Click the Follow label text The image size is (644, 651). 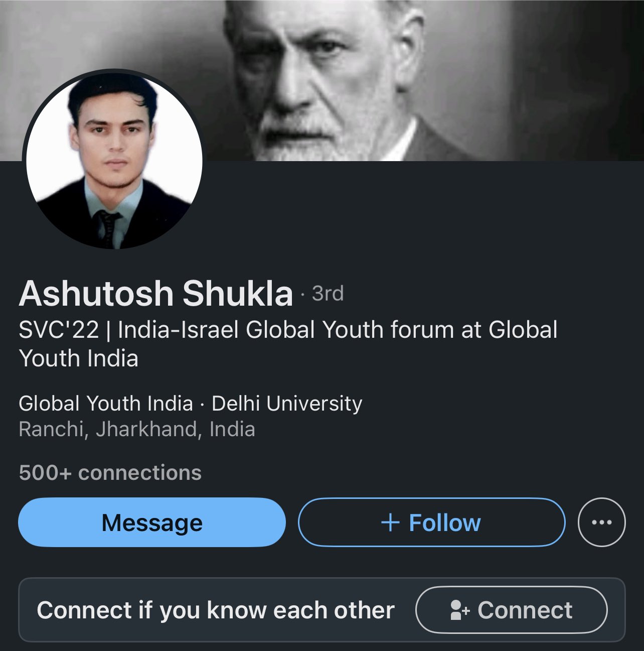(445, 523)
